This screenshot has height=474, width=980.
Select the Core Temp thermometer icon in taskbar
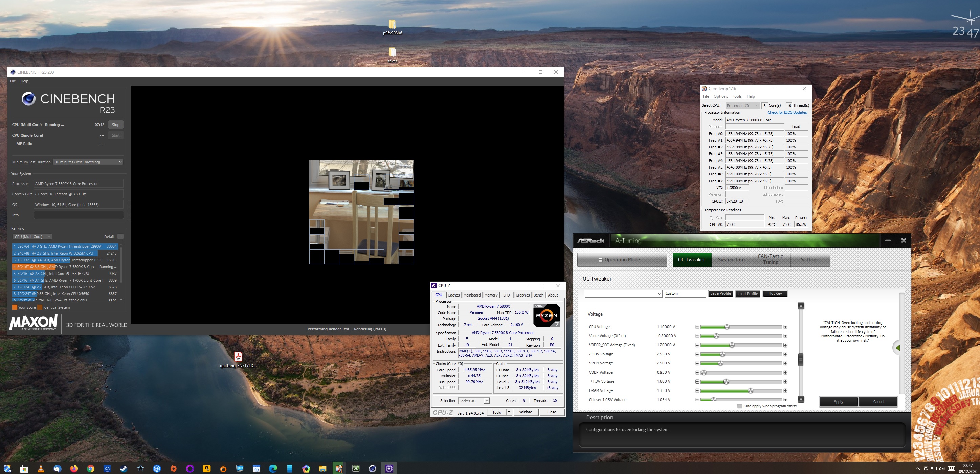pyautogui.click(x=340, y=468)
